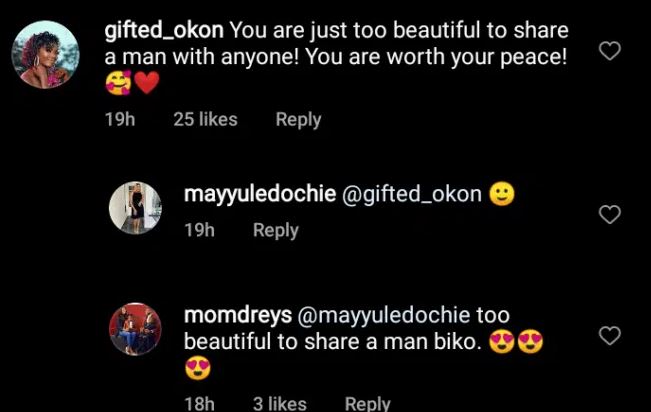
Task: Reply to the mayyuledochie comment
Action: [276, 230]
